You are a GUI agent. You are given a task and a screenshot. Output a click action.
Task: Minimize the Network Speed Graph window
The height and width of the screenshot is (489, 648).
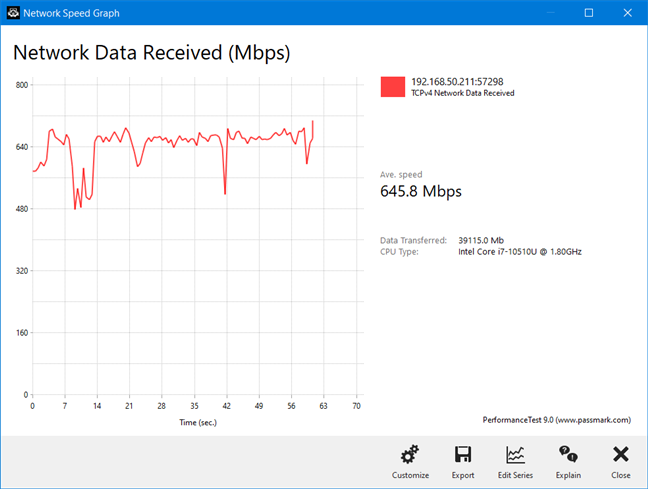pos(550,13)
